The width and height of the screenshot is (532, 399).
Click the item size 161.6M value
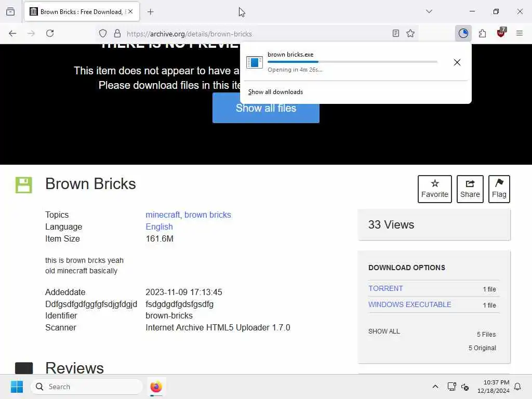point(159,238)
